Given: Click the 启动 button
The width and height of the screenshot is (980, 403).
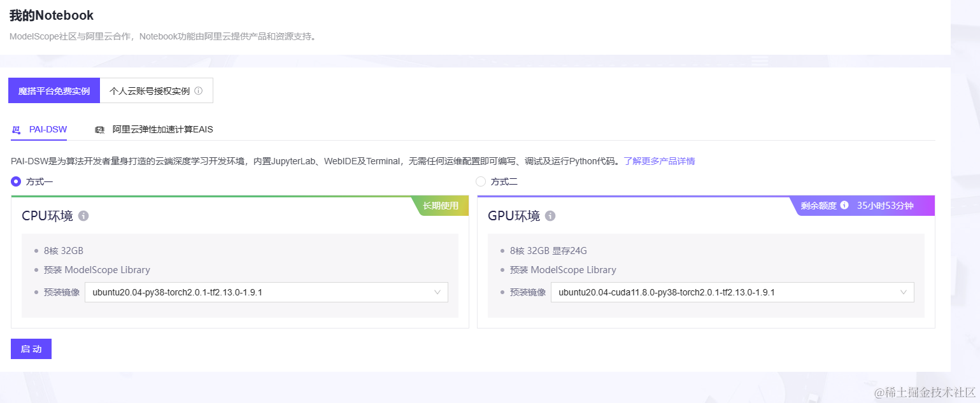Looking at the screenshot, I should tap(31, 349).
